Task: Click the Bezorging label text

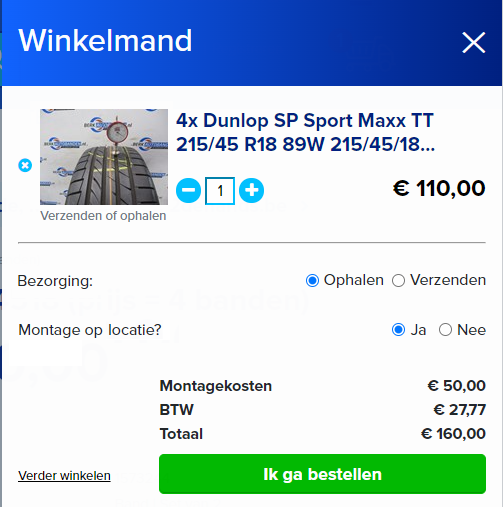Action: point(55,281)
